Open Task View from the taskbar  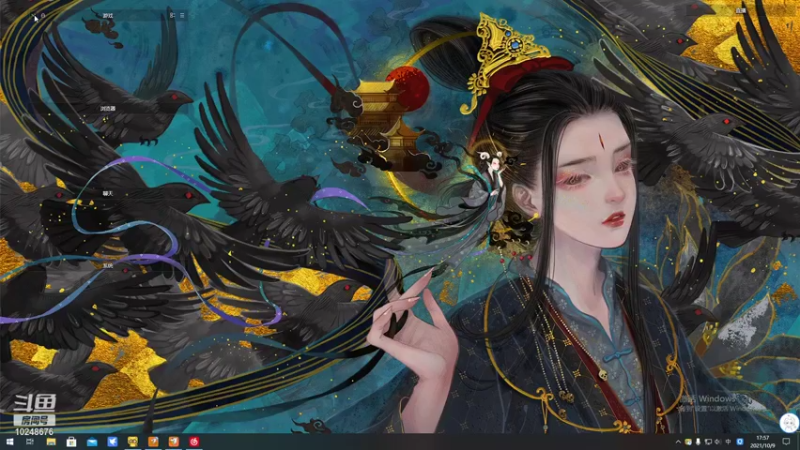point(30,442)
